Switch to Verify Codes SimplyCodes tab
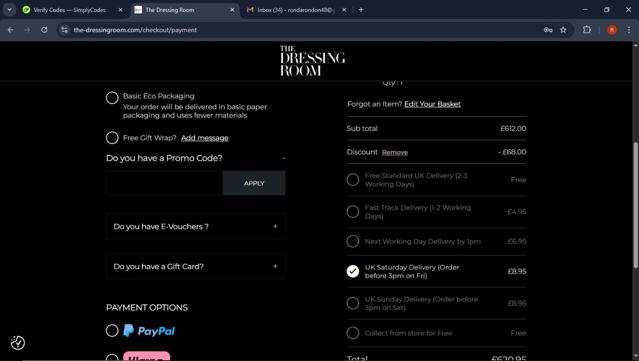639x361 pixels. pos(69,10)
